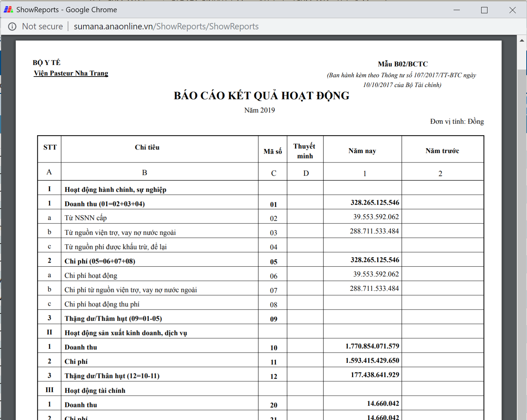The width and height of the screenshot is (527, 420).
Task: Click the "Từ NSNN cấp" row label
Action: [x=86, y=218]
